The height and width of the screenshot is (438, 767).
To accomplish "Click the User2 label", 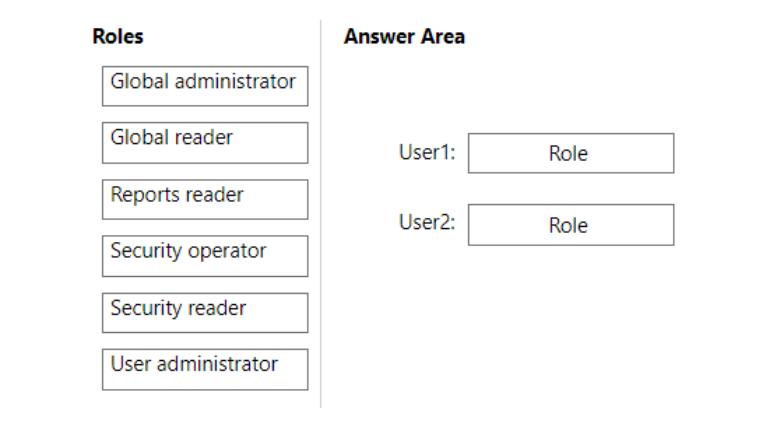I will tap(427, 223).
